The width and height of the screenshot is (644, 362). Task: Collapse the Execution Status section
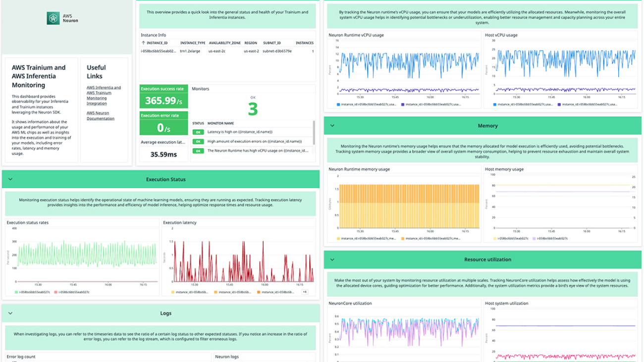pos(10,179)
